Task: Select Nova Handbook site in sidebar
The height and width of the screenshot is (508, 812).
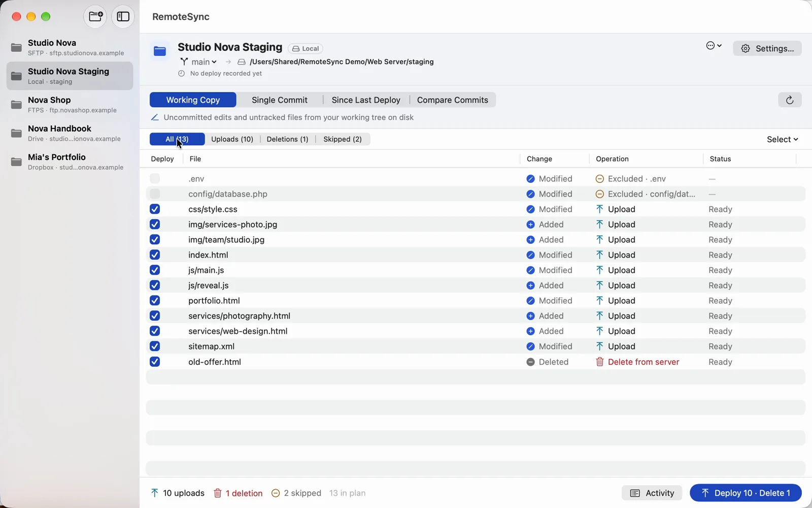Action: coord(70,133)
